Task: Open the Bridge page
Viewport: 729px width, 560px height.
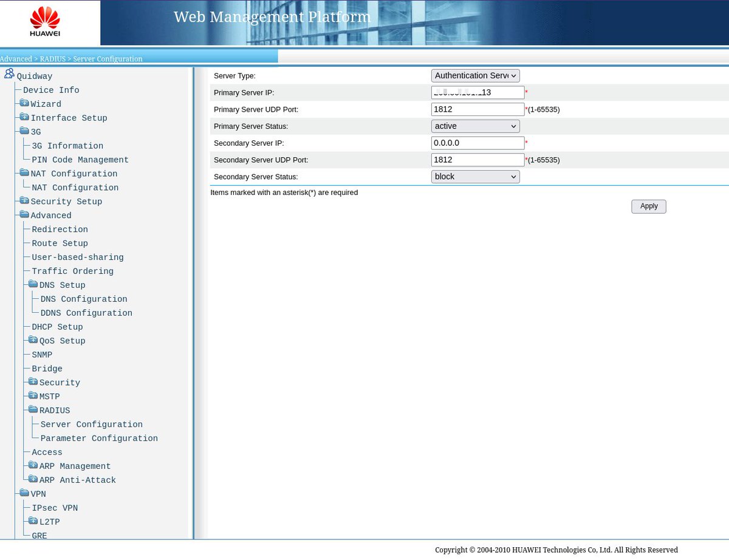Action: 47,370
